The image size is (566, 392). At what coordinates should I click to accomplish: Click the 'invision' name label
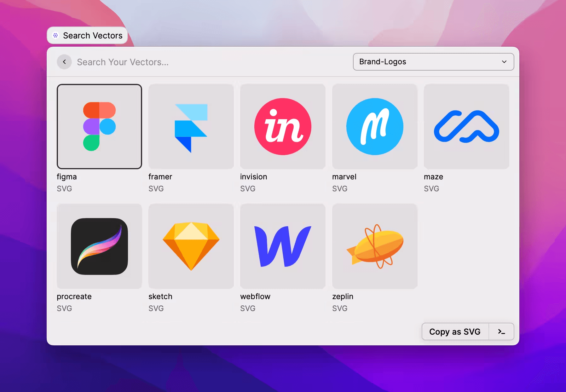254,177
